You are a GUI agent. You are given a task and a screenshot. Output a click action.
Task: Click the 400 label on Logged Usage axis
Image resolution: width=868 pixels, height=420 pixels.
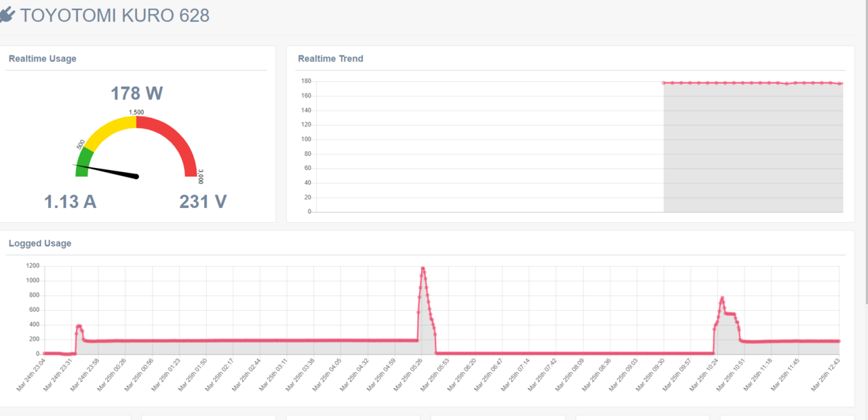point(35,324)
